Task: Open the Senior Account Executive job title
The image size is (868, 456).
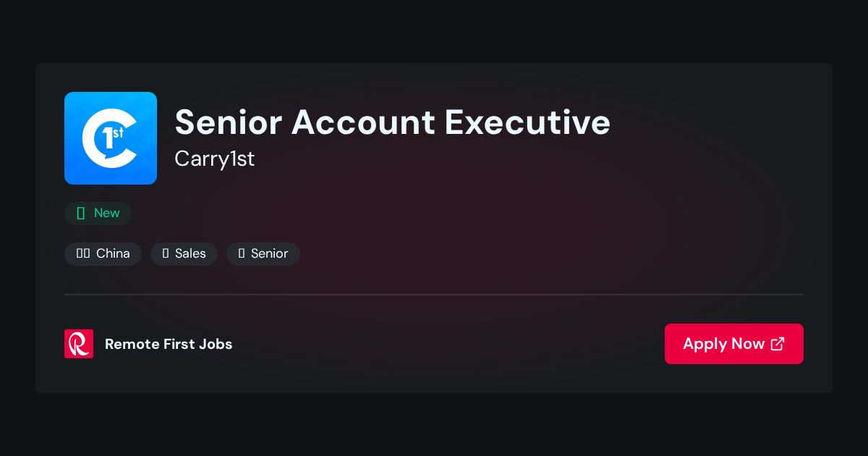Action: click(x=393, y=122)
